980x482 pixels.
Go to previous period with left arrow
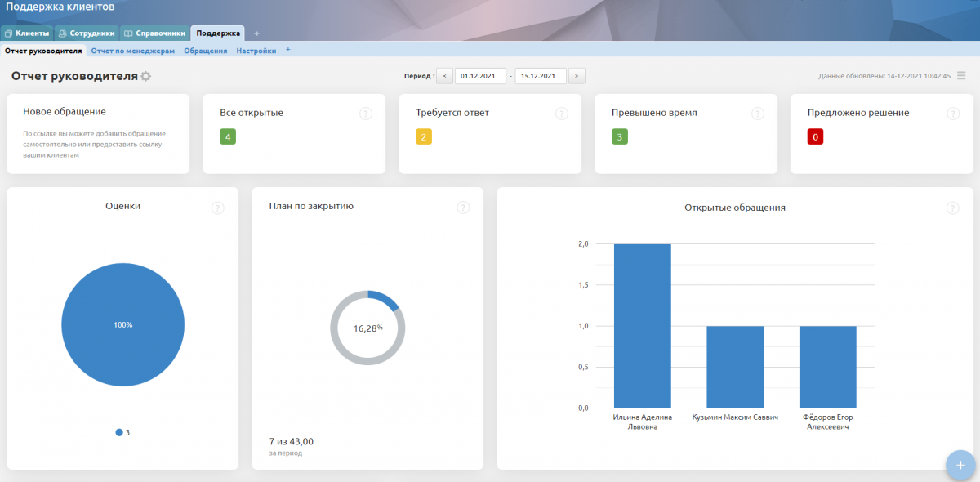point(444,76)
